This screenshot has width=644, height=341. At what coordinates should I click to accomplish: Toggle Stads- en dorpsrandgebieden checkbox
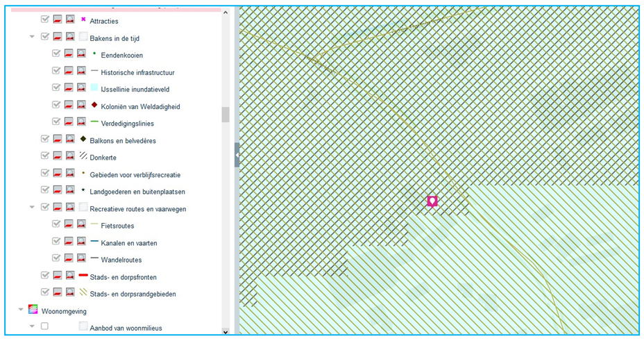pyautogui.click(x=45, y=292)
